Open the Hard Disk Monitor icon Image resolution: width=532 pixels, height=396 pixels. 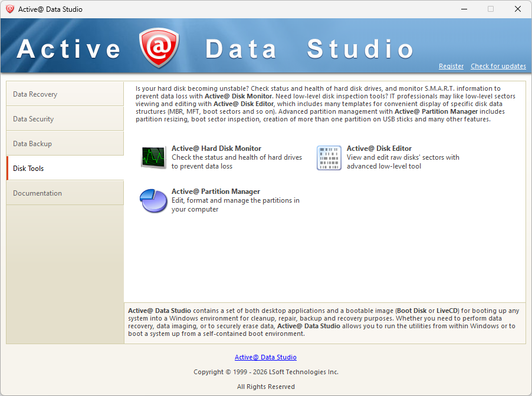pyautogui.click(x=154, y=158)
